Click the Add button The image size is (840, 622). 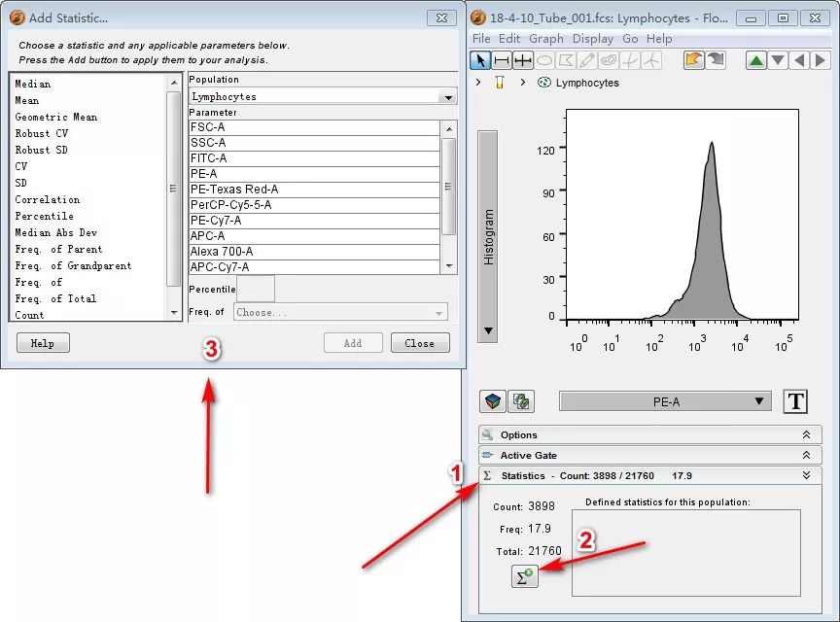click(x=353, y=343)
